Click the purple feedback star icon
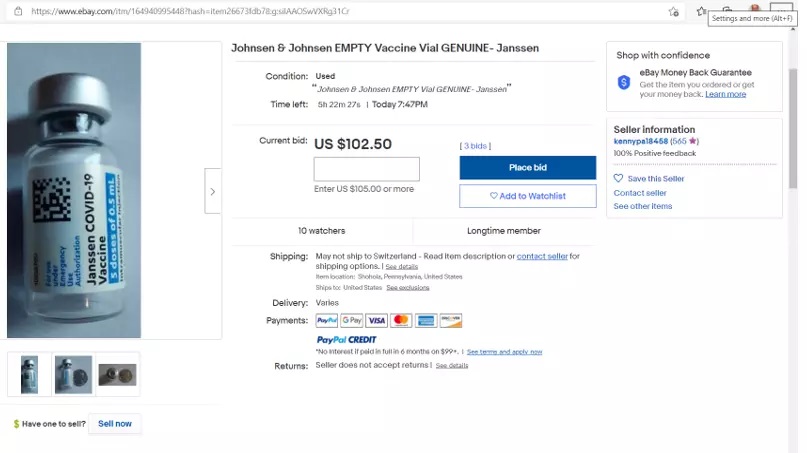Viewport: 807px width, 453px height. [692, 141]
